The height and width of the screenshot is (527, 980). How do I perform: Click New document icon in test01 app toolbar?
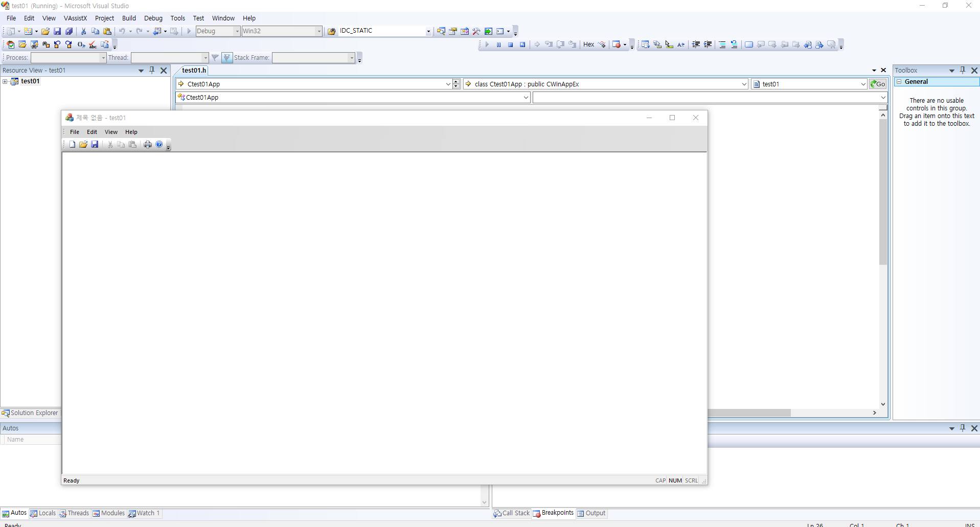[x=72, y=145]
